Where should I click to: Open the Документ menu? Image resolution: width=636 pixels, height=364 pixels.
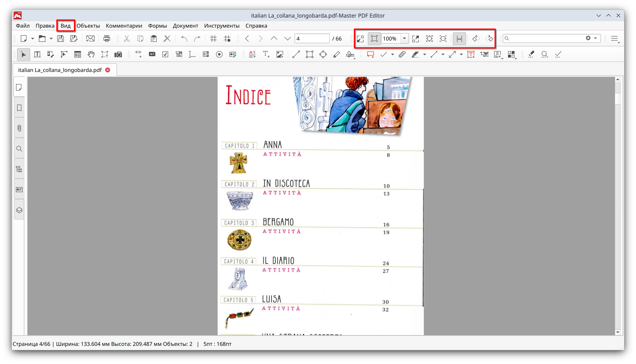[185, 26]
